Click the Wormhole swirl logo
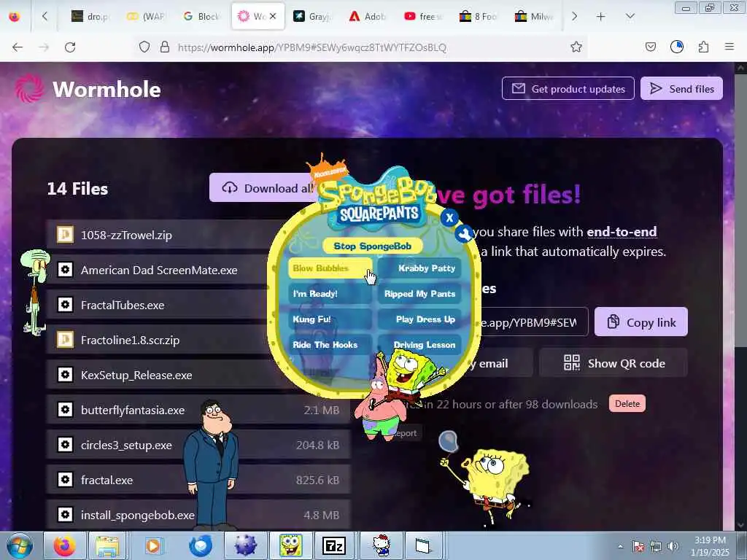 point(29,88)
